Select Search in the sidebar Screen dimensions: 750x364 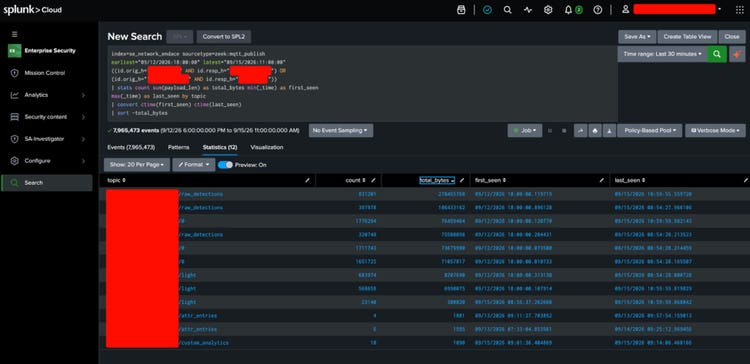[47, 183]
